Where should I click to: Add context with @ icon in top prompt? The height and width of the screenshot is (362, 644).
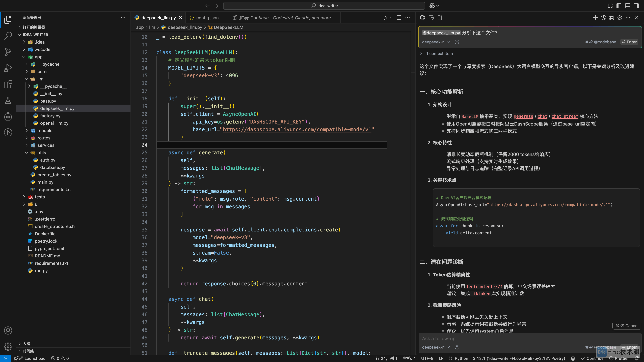click(x=457, y=42)
